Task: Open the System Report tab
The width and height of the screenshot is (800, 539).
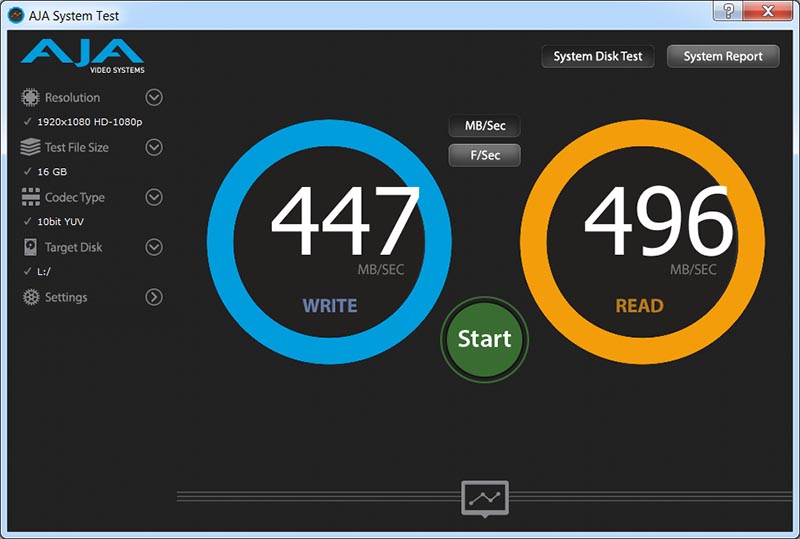Action: 723,56
